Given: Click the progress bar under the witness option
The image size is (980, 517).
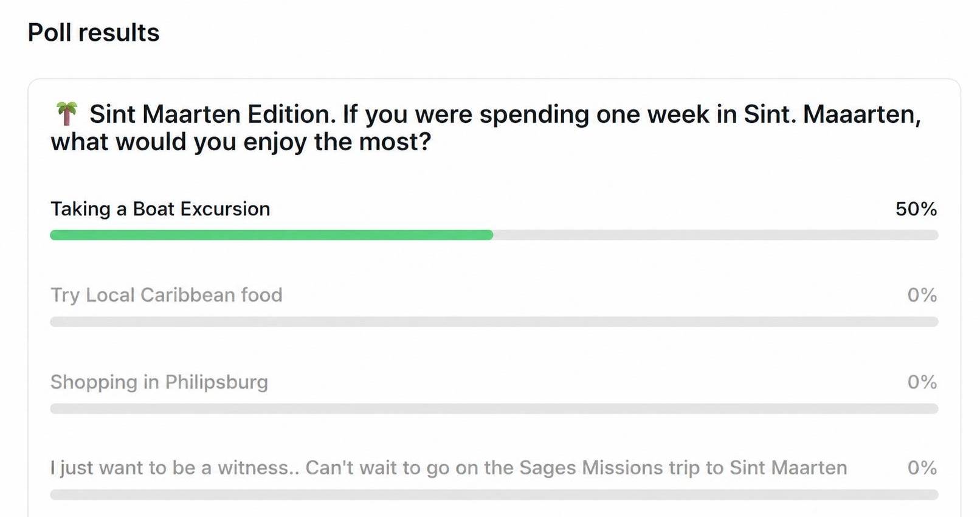Looking at the screenshot, I should 494,495.
